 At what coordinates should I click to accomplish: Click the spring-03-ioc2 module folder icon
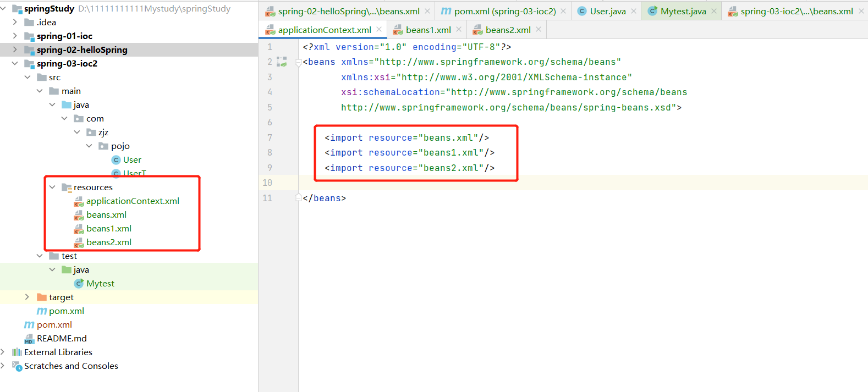point(30,64)
